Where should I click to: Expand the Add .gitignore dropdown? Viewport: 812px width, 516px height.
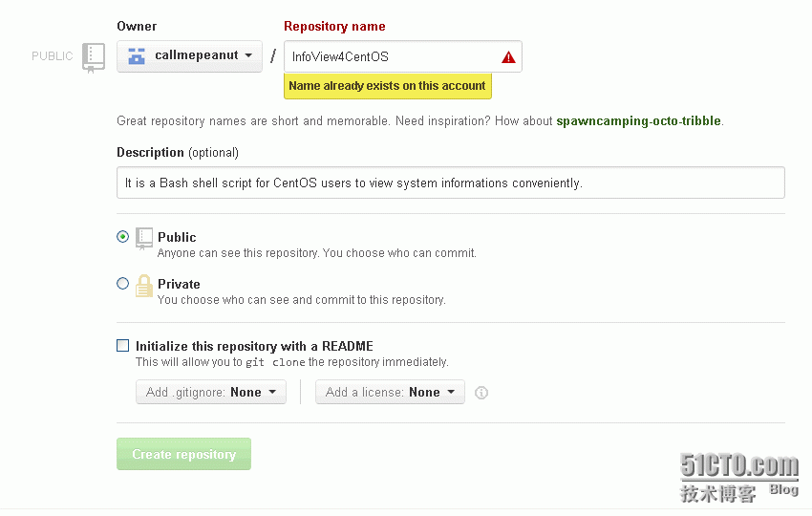[x=211, y=392]
